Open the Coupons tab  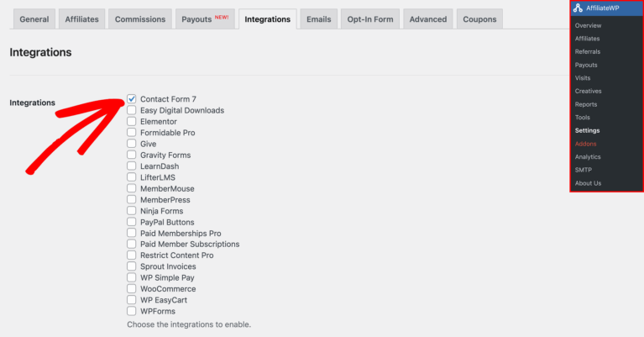tap(479, 19)
